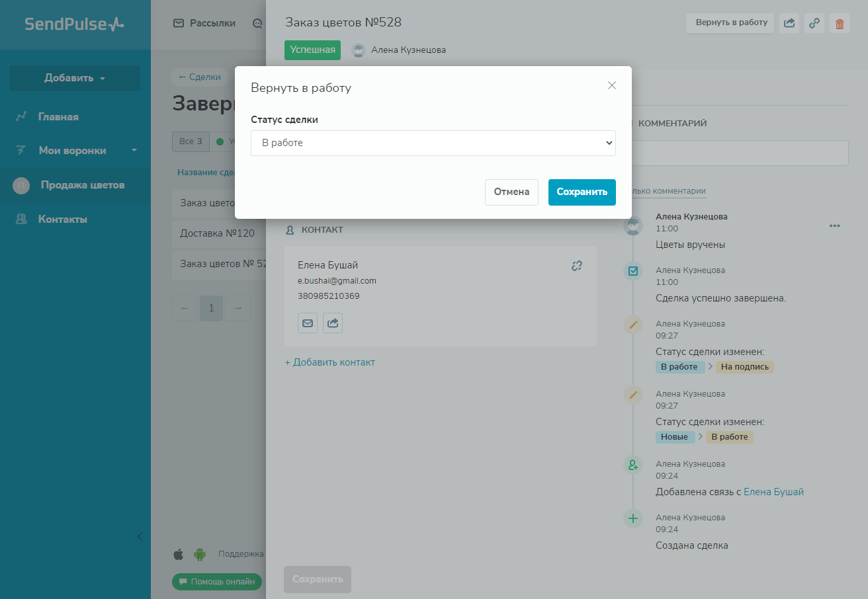Click the share icon in deal header

(x=789, y=24)
